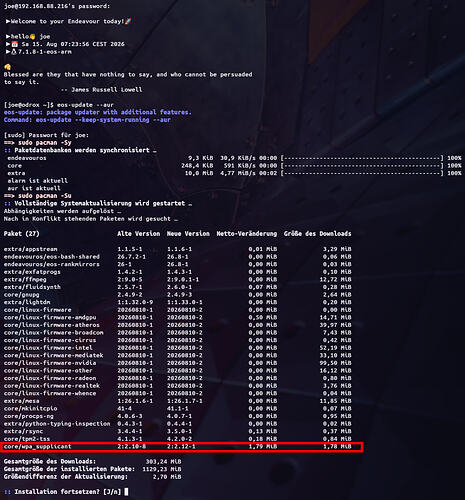Click the total download size 303,24 MiB

[163, 462]
